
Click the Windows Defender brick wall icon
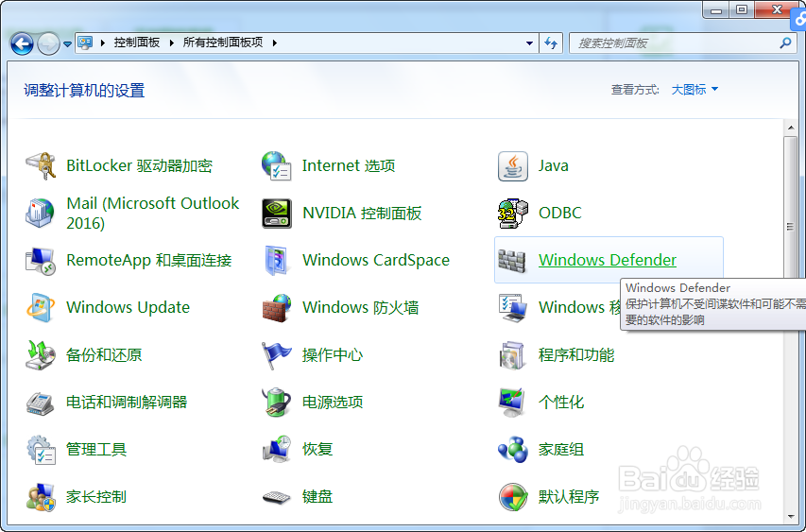point(512,261)
